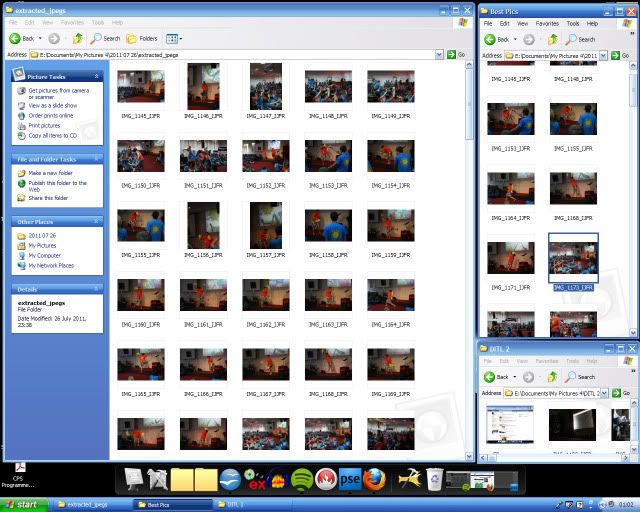The width and height of the screenshot is (640, 512).
Task: Click Order prints online
Action: click(51, 116)
